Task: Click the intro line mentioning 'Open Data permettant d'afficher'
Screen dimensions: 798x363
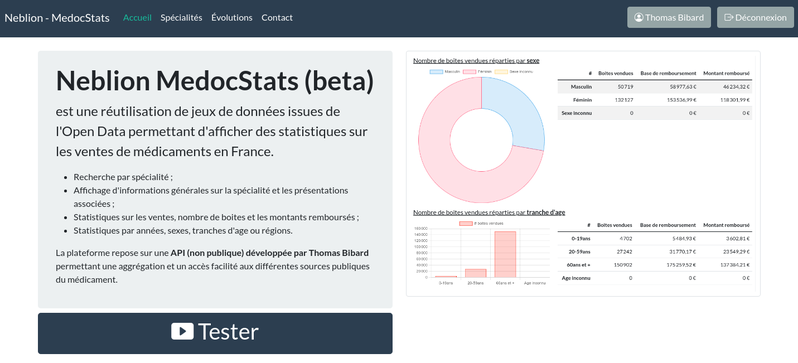Action: point(211,131)
